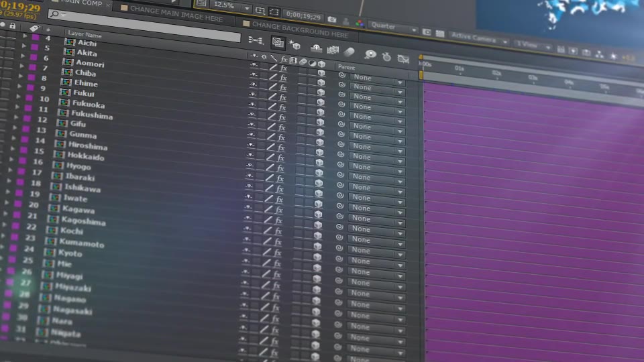
Task: Toggle the Auto-keyframe stopwatch
Action: [386, 57]
